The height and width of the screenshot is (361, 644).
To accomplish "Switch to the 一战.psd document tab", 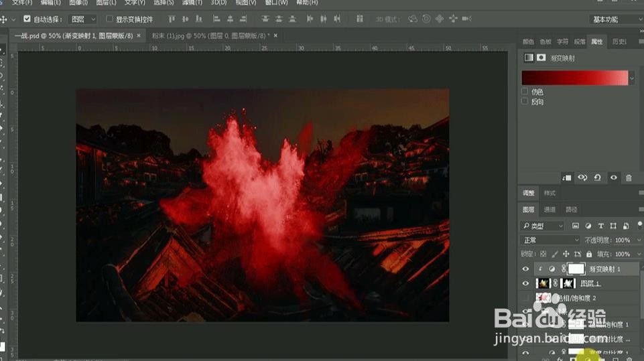I will coord(74,35).
